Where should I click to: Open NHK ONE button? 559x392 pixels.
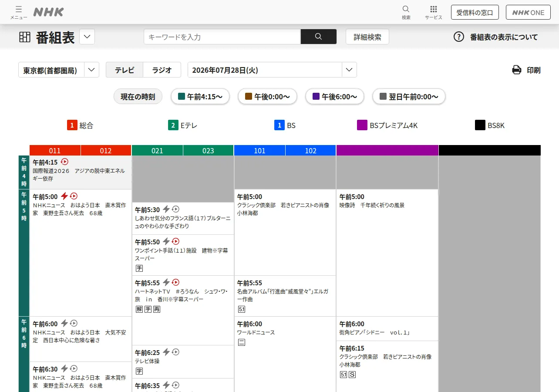[x=528, y=12]
